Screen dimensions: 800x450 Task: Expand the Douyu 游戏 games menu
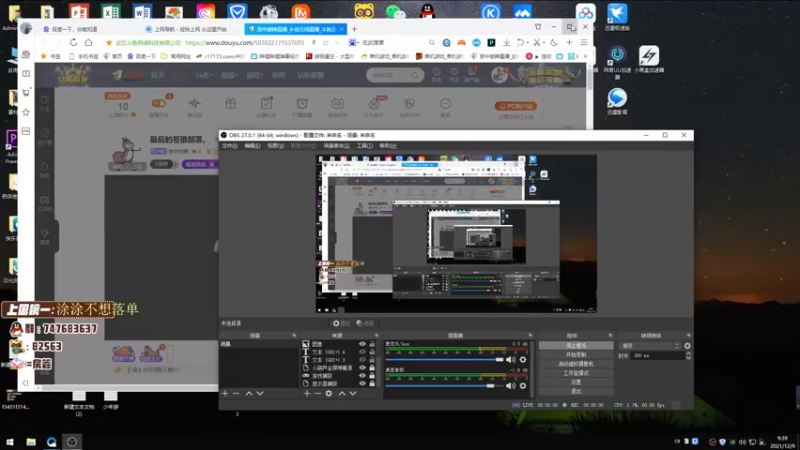254,75
